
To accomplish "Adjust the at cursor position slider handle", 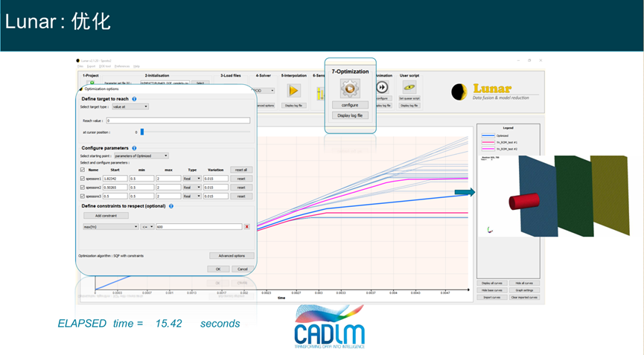I will coord(142,132).
